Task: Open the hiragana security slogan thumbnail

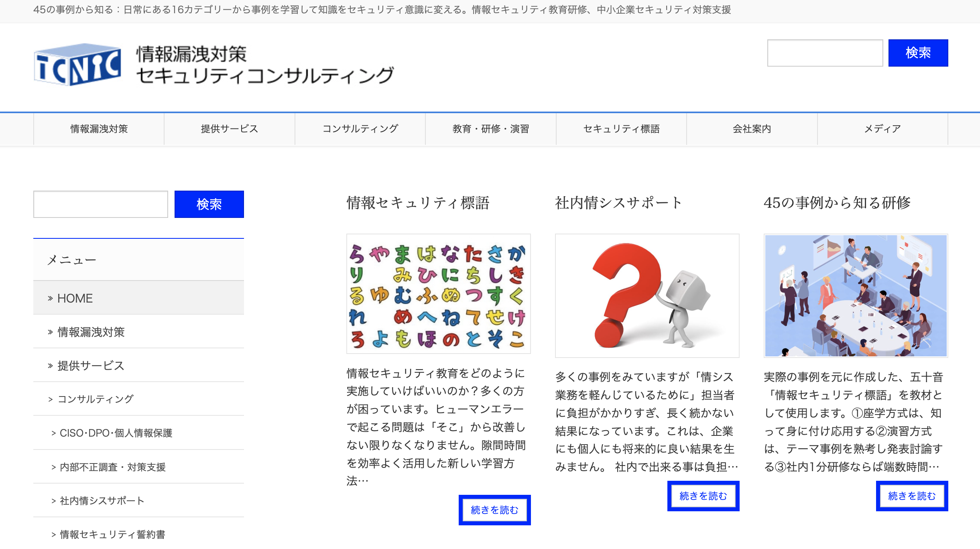Action: pyautogui.click(x=438, y=294)
